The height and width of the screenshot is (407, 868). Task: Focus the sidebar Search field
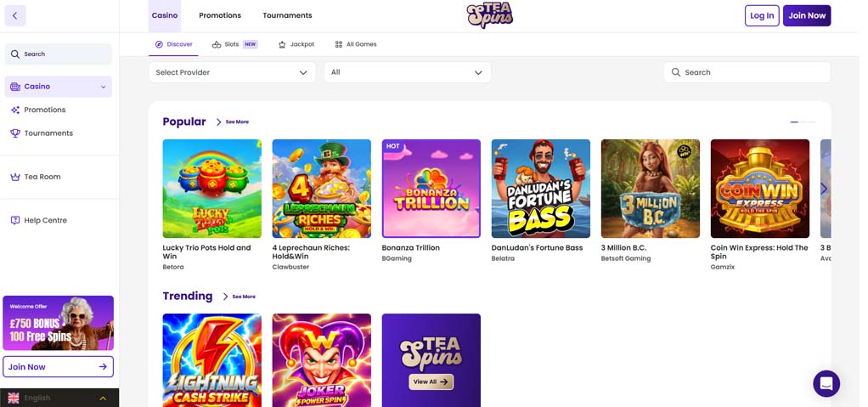58,54
